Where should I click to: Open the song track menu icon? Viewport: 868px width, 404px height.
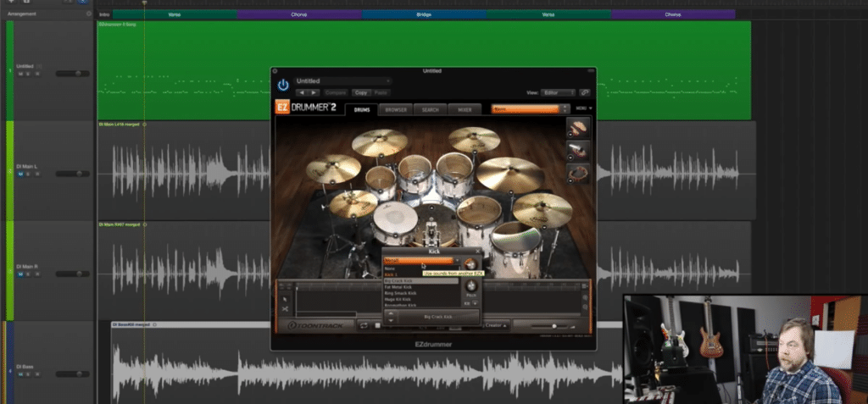click(585, 285)
